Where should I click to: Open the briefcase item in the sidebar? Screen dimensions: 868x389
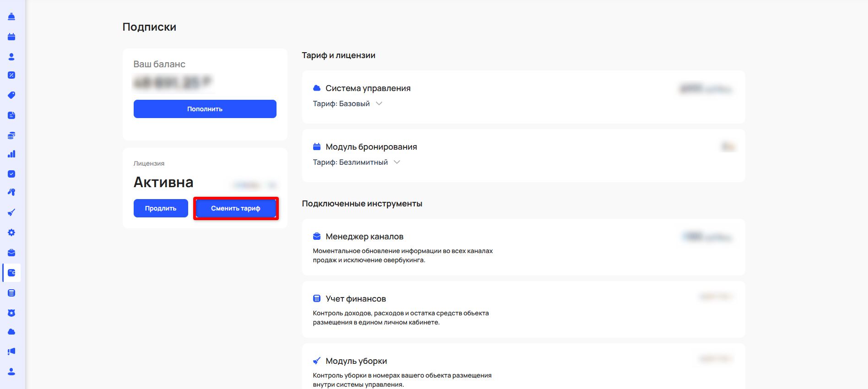(11, 253)
